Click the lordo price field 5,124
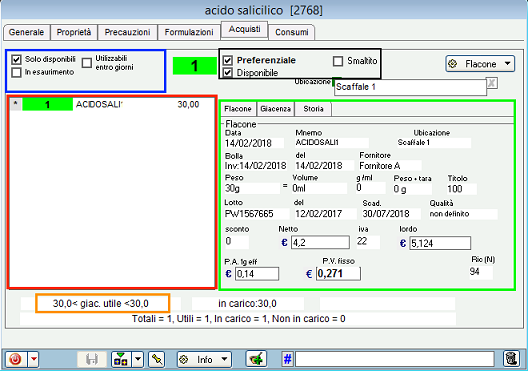 click(440, 243)
